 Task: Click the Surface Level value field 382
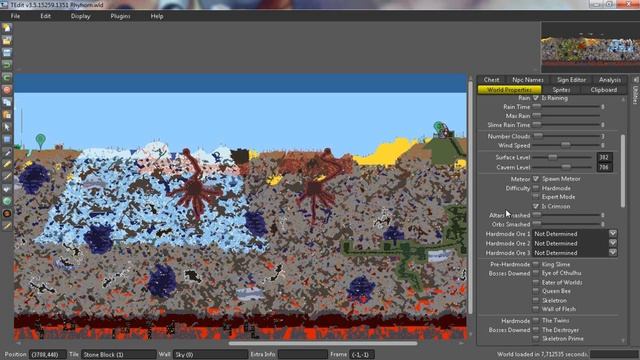coord(604,157)
